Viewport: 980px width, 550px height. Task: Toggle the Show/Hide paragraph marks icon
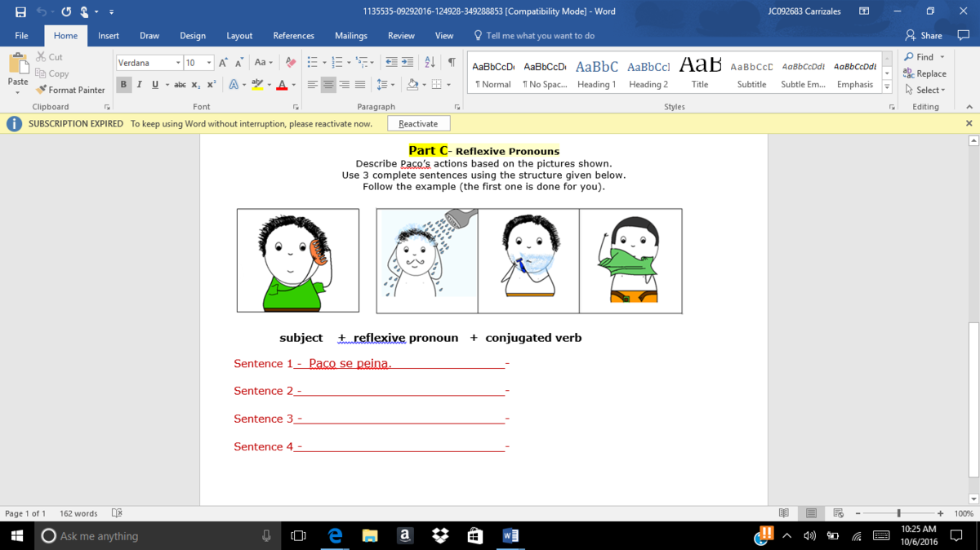tap(451, 63)
